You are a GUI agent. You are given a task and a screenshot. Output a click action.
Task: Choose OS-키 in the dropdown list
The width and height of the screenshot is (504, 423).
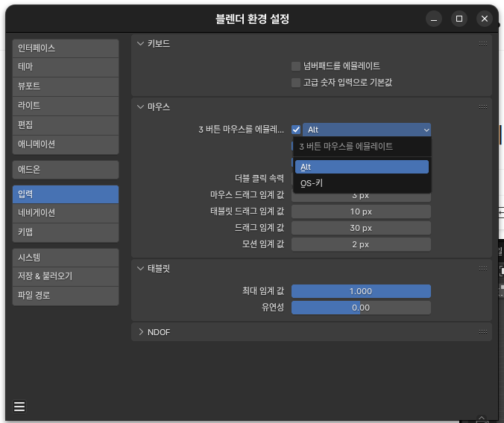pos(362,183)
